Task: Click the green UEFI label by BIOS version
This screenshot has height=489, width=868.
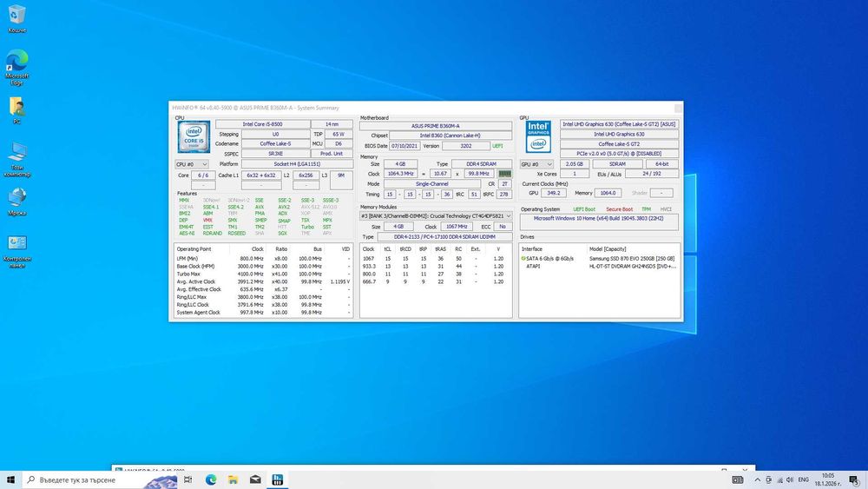Action: [497, 146]
